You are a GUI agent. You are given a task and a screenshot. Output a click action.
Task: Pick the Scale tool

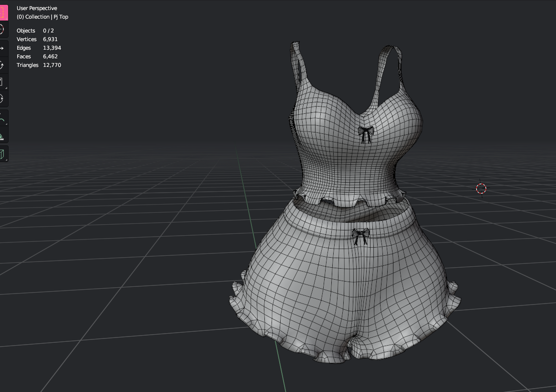(x=3, y=82)
